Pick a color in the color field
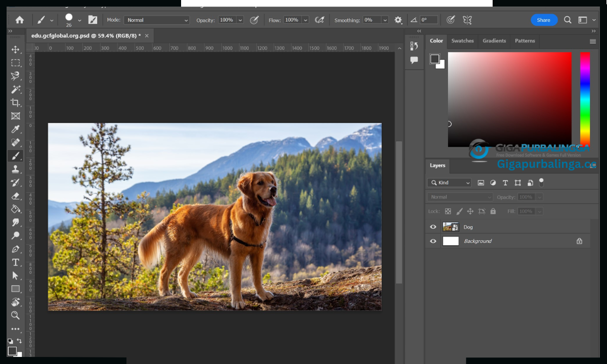The height and width of the screenshot is (364, 607). [x=509, y=99]
